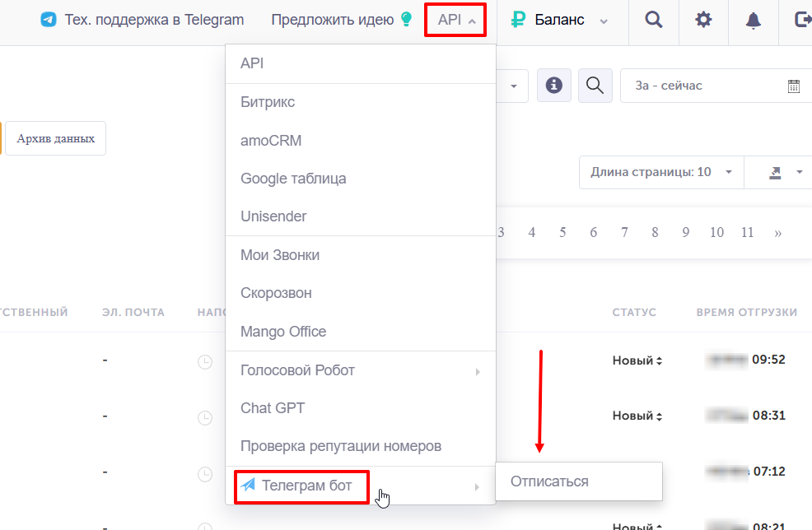The image size is (812, 530).
Task: Click the info circle icon button
Action: tap(553, 86)
